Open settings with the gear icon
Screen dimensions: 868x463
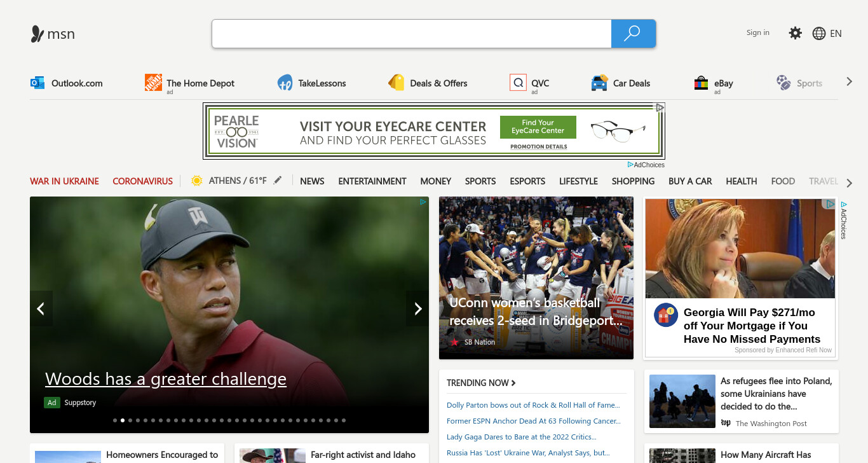pos(795,33)
